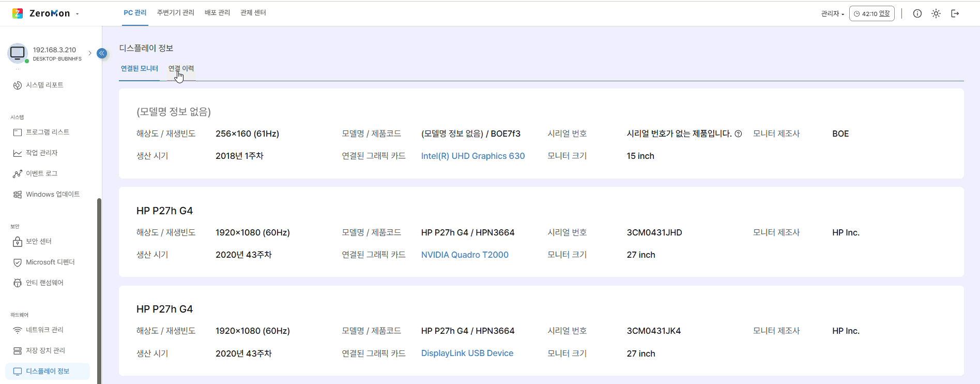Viewport: 980px width, 384px height.
Task: Open 이벤트 로그 in the sidebar
Action: click(41, 173)
